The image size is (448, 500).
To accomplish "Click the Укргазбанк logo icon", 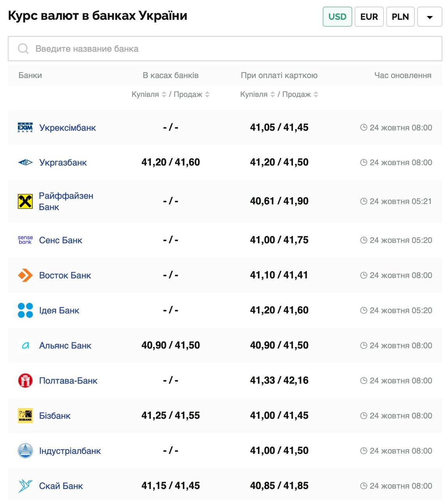I will (x=25, y=162).
